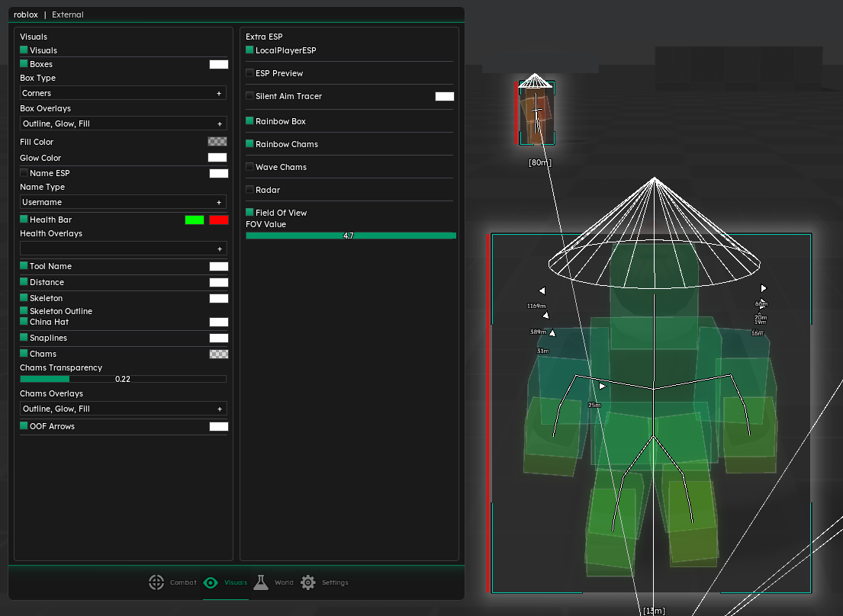The image size is (843, 616).
Task: Uncheck the Rainbow Chams option
Action: (249, 144)
